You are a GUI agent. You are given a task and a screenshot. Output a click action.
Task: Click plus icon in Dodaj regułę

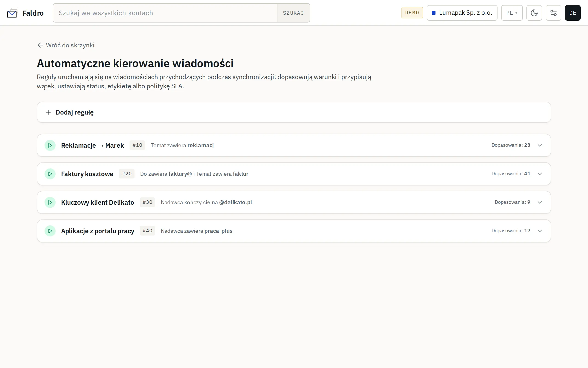48,112
